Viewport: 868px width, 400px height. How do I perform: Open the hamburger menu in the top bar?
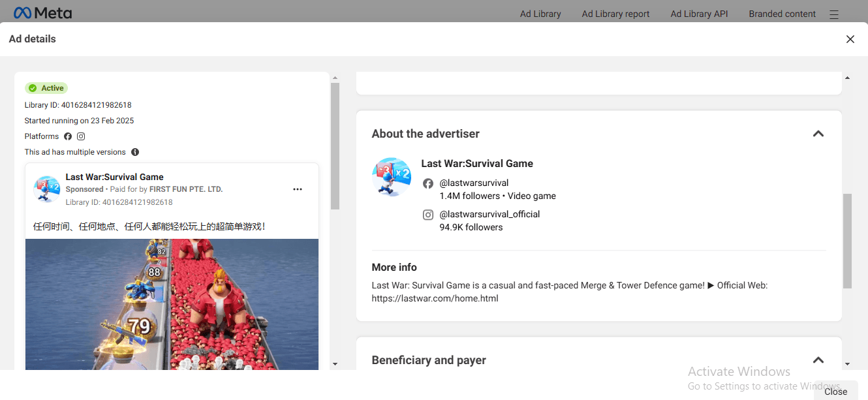coord(833,14)
